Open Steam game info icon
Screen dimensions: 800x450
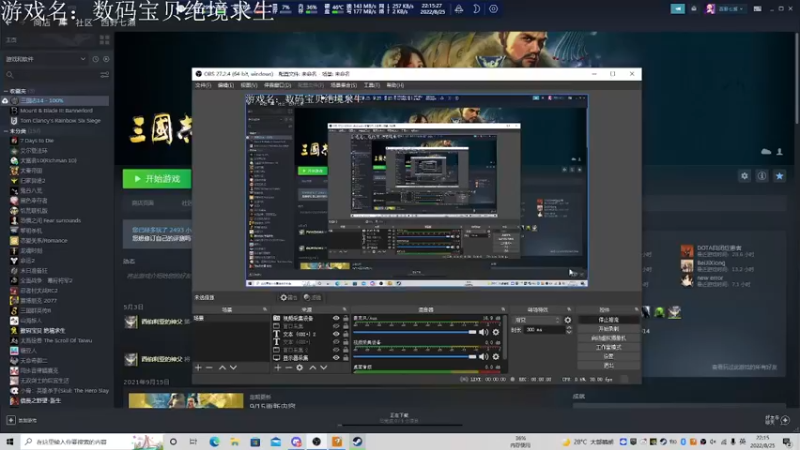pos(762,176)
